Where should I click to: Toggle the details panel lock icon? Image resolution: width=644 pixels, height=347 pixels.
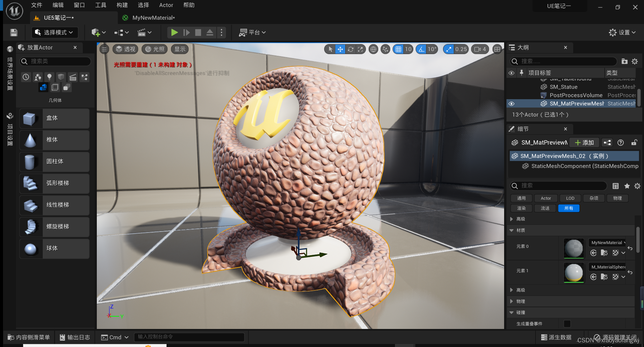tap(634, 143)
